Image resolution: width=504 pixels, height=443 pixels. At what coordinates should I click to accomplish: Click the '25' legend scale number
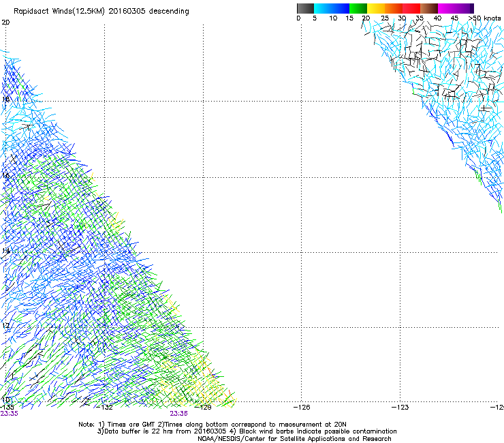click(385, 18)
